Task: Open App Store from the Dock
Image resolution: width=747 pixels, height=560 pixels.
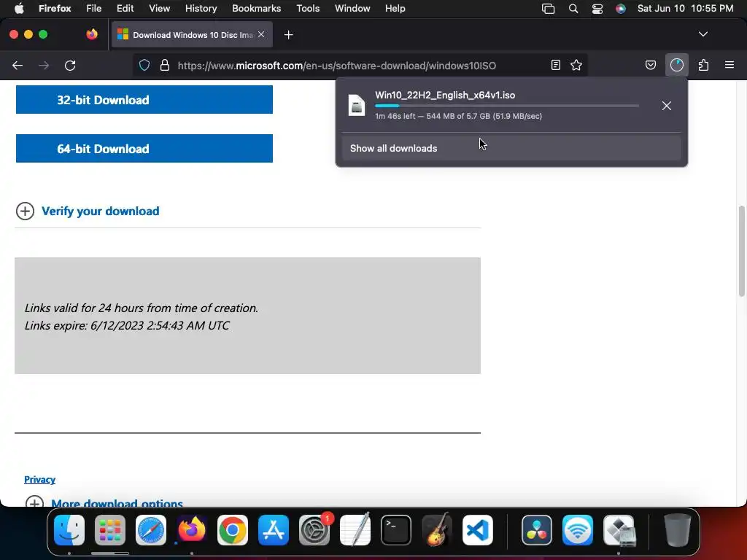Action: coord(274,530)
